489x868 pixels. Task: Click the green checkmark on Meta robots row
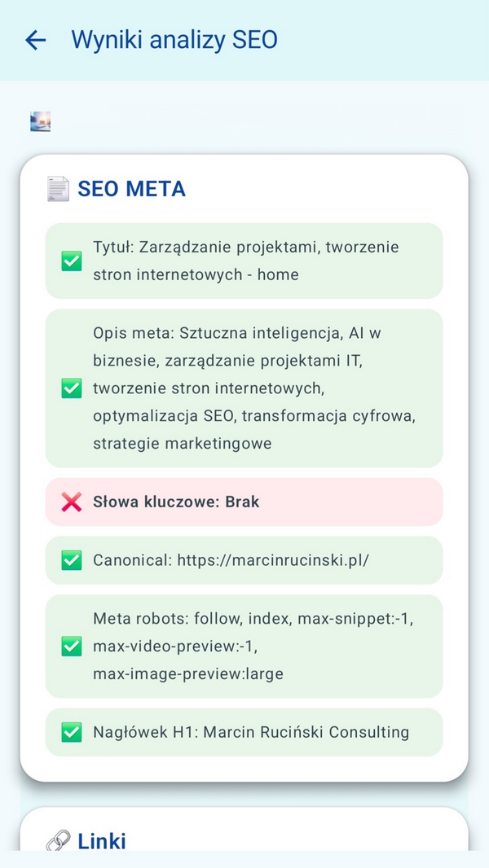(71, 647)
